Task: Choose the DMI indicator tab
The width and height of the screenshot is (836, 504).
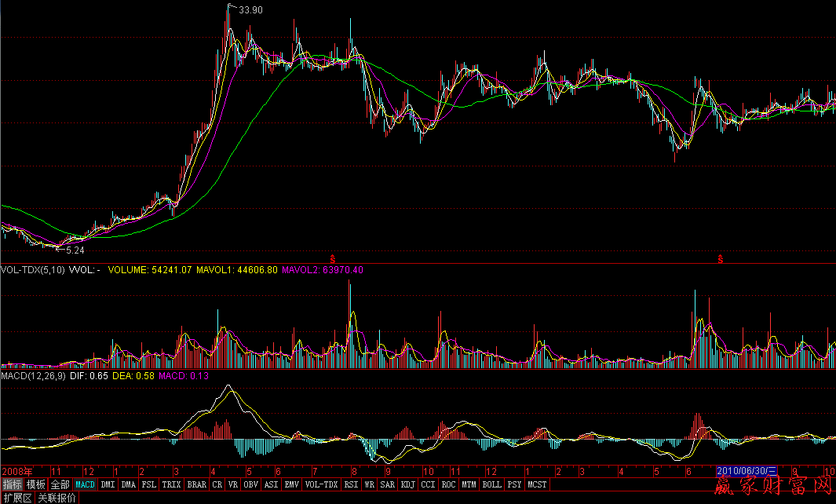Action: click(x=108, y=485)
